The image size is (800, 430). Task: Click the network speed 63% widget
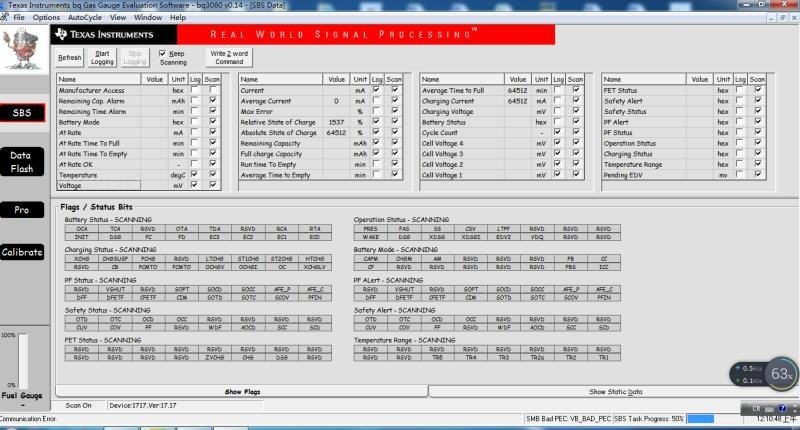[x=763, y=374]
